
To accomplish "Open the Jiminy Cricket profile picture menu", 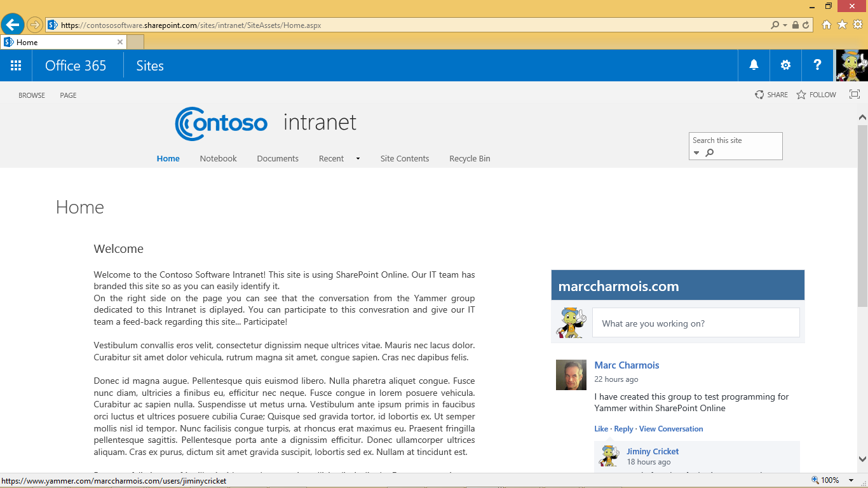I will 851,65.
